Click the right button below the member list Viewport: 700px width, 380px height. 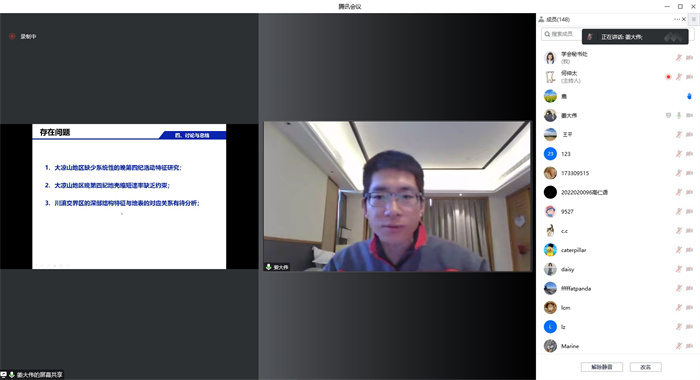(x=646, y=367)
